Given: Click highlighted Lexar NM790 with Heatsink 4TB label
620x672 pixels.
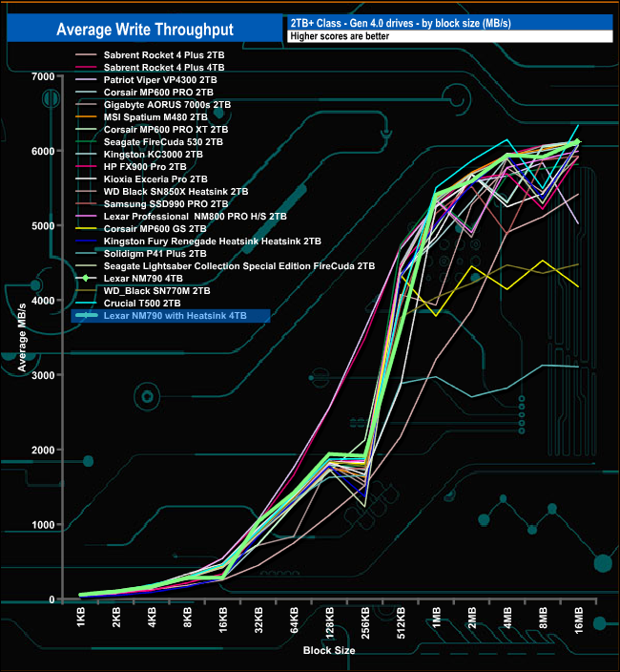Looking at the screenshot, I should click(176, 316).
